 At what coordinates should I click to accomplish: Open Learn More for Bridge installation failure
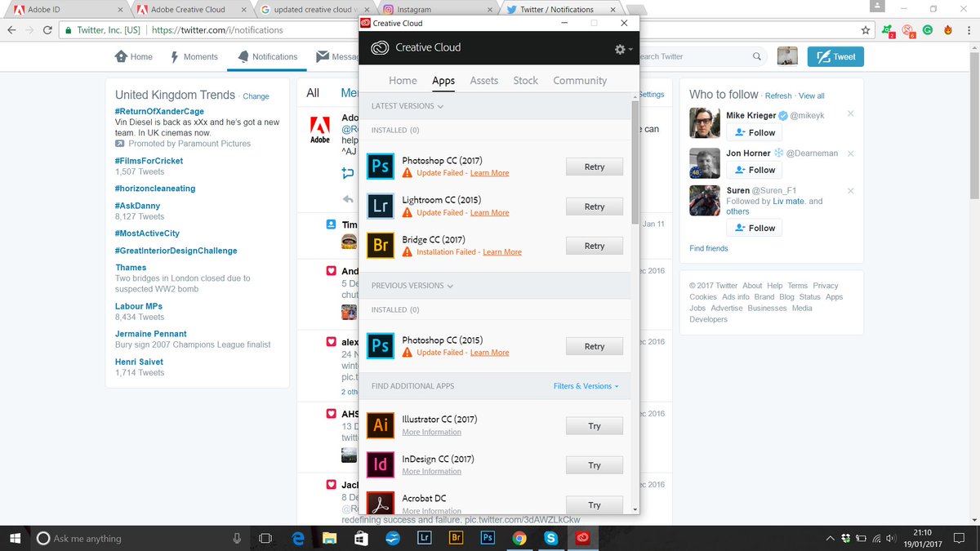point(502,252)
